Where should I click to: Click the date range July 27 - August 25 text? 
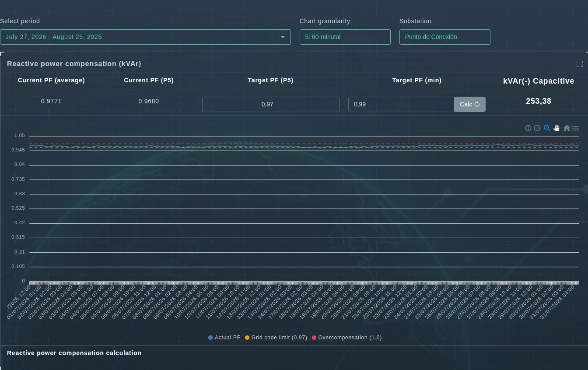pos(54,37)
